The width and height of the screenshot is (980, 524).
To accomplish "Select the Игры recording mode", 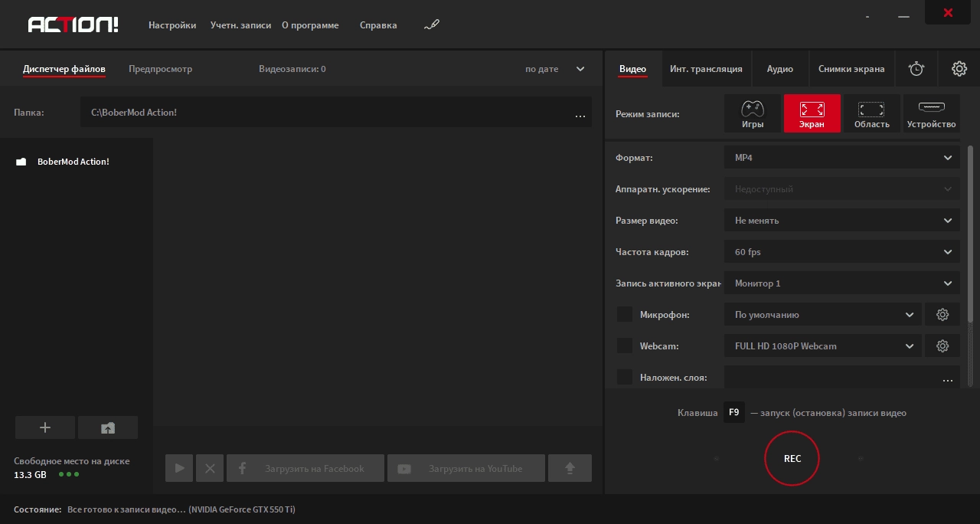I will pyautogui.click(x=753, y=113).
